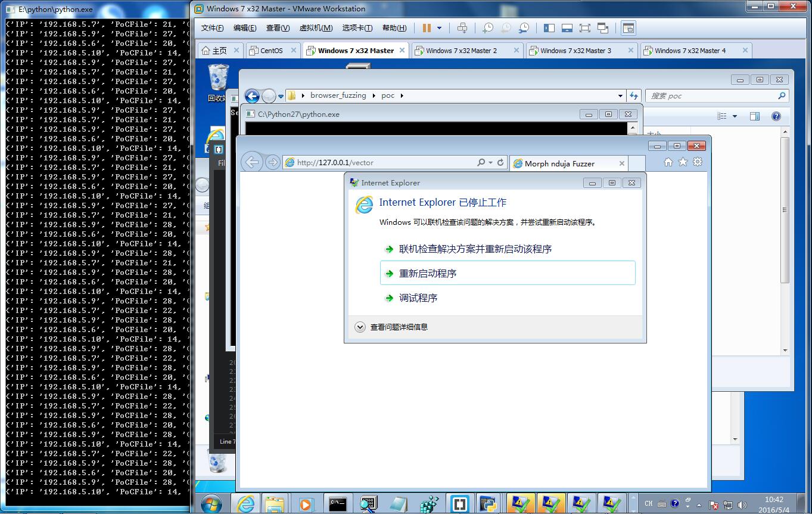Open the 文件(F) menu
The image size is (812, 514).
click(x=212, y=28)
